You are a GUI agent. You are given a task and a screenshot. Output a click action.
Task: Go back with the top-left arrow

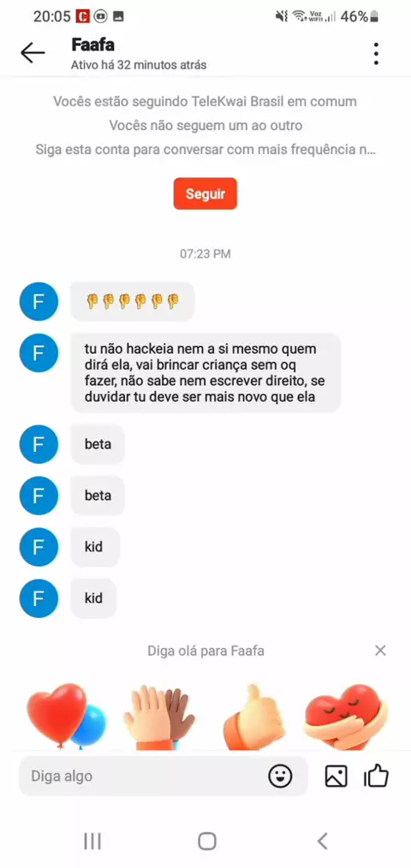(x=33, y=53)
